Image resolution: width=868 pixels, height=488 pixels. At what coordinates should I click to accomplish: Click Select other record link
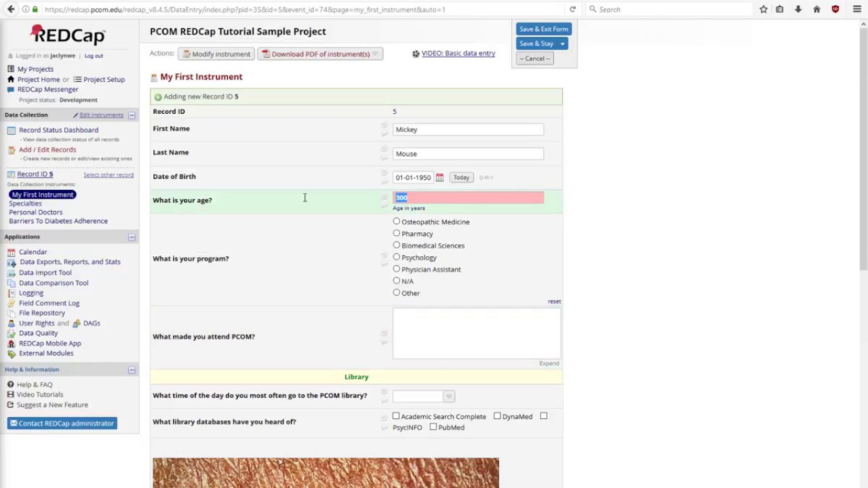coord(108,175)
